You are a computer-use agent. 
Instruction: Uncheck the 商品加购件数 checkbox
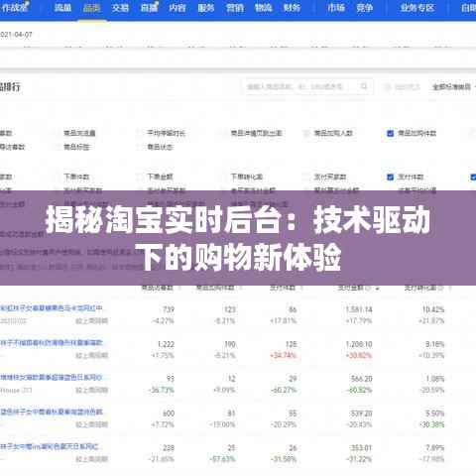click(x=390, y=133)
